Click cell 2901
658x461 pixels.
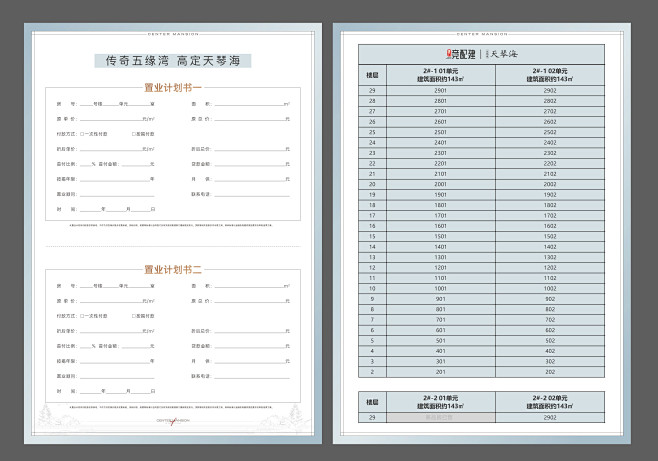441,91
